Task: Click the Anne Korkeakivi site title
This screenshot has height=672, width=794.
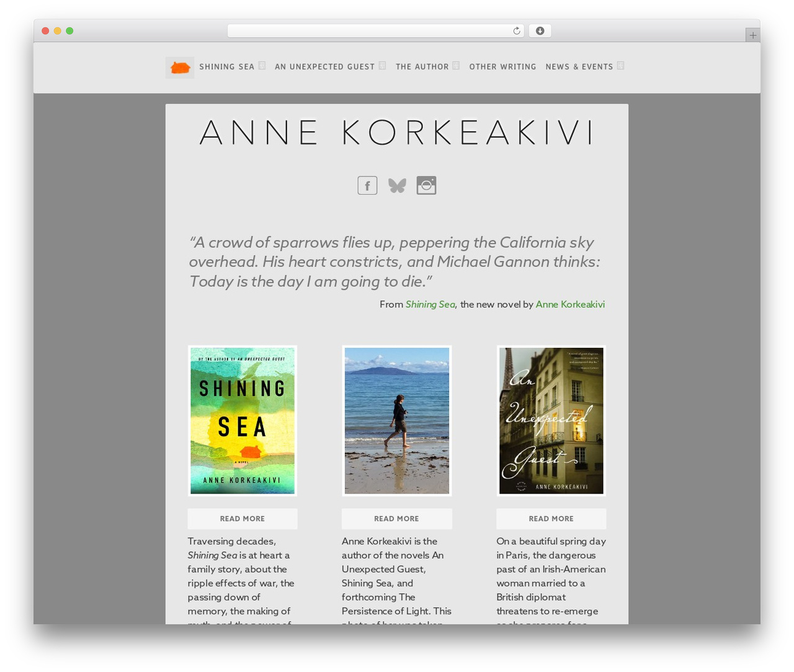Action: (397, 133)
